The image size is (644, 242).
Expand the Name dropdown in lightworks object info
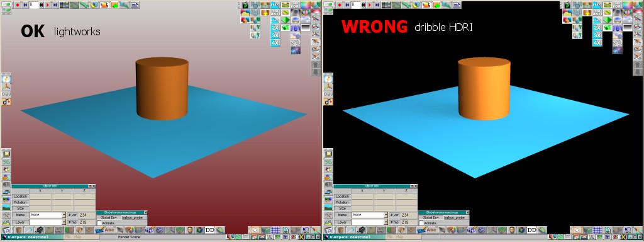[64, 215]
